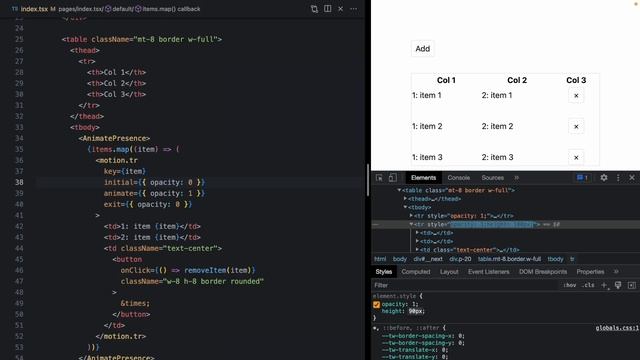
Task: Open the Event Listeners sub-tab
Action: [489, 272]
